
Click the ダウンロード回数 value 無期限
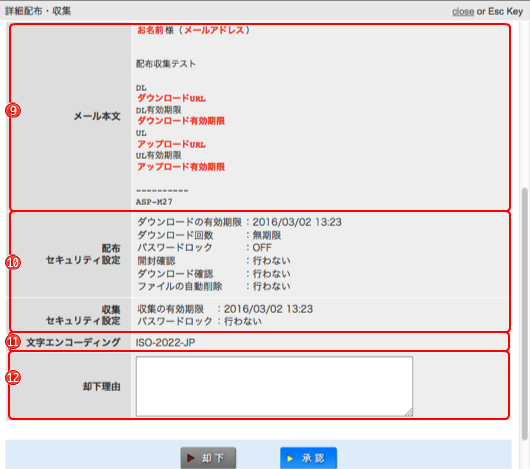coord(267,235)
